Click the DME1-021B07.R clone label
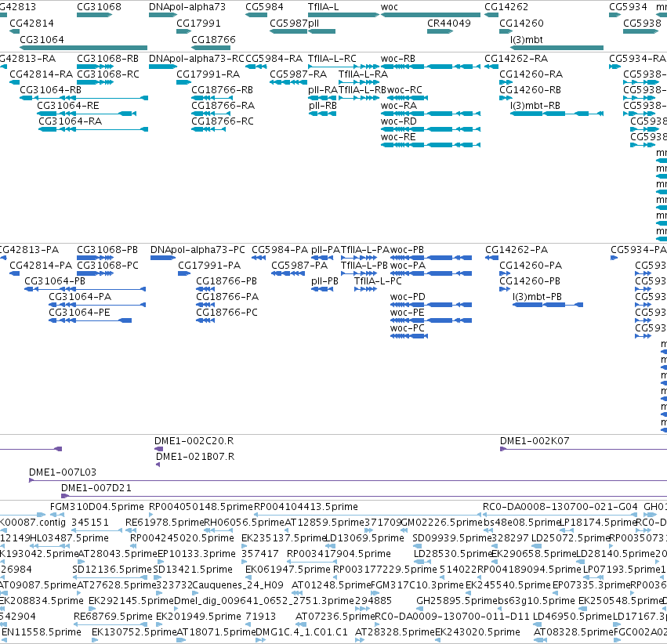 pyautogui.click(x=195, y=457)
